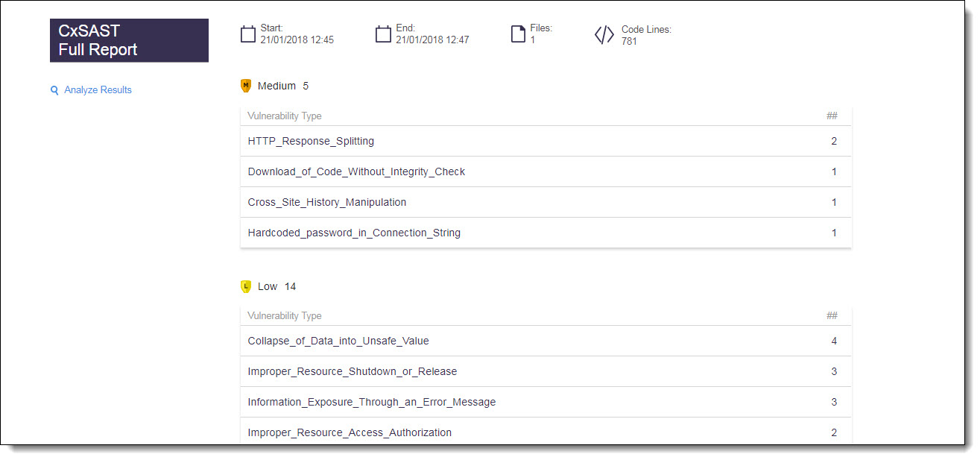Click the Low total count 14
The height and width of the screenshot is (460, 980).
[290, 286]
